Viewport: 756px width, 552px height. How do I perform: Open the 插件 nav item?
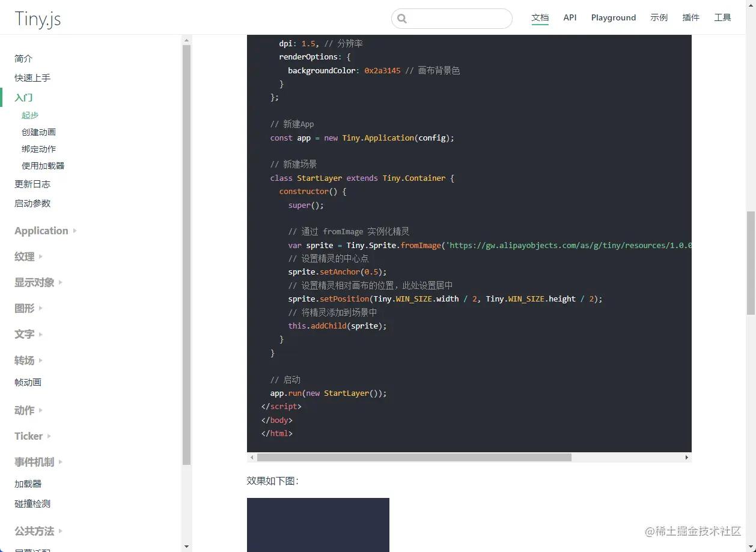691,17
